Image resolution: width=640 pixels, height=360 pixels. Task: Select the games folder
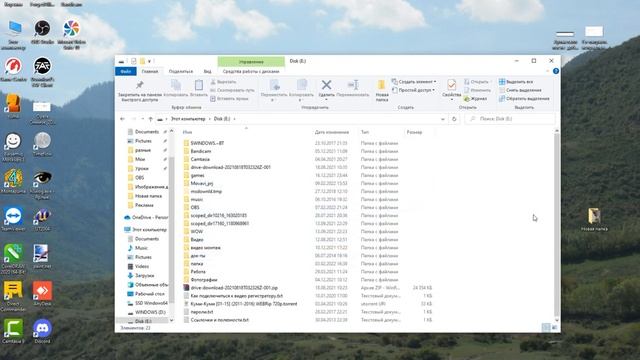point(197,175)
